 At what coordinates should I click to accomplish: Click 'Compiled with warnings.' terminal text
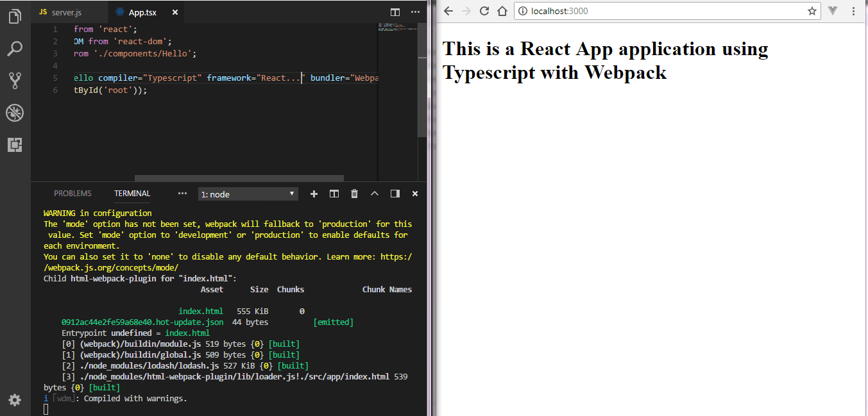pos(135,398)
